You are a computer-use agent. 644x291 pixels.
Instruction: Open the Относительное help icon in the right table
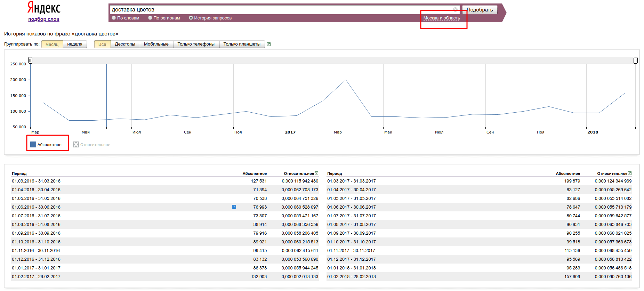[x=630, y=173]
